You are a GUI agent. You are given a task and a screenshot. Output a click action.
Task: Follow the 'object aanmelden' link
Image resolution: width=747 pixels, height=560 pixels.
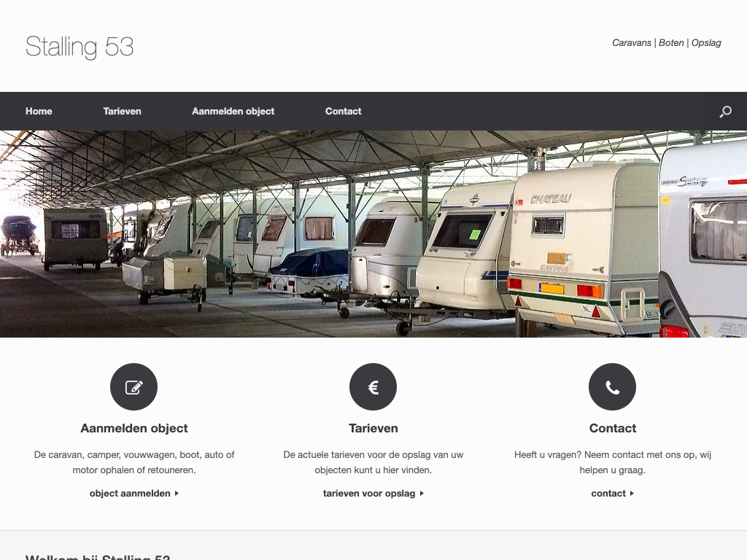pyautogui.click(x=130, y=494)
